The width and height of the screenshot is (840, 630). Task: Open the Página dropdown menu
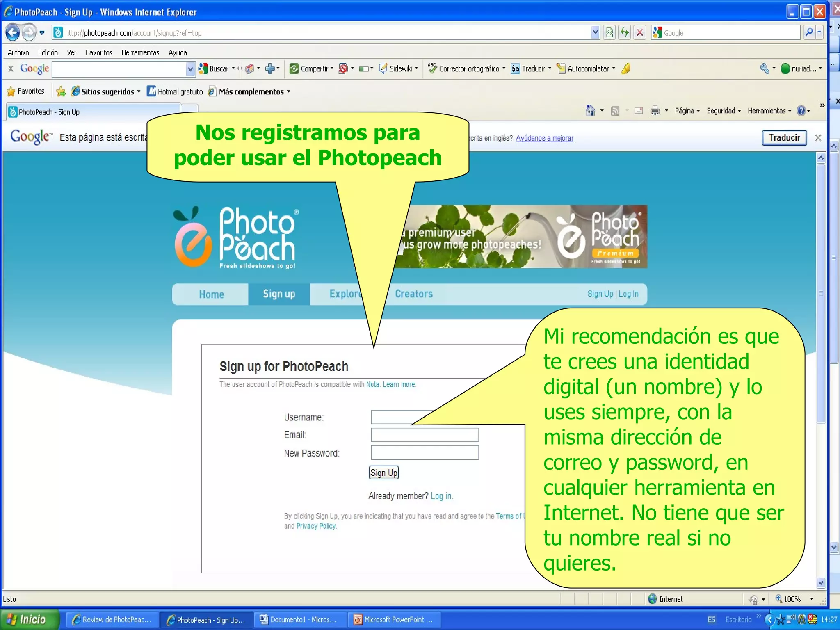point(687,111)
